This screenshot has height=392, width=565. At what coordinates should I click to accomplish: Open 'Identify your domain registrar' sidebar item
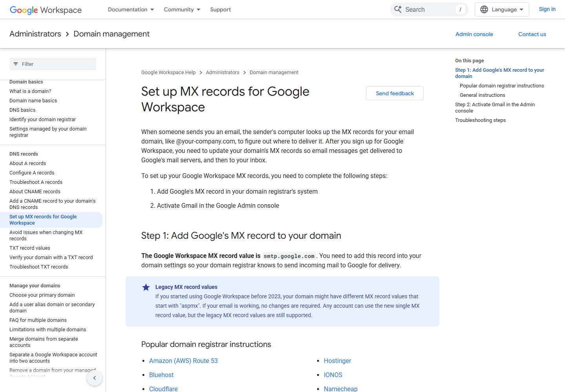pyautogui.click(x=42, y=120)
